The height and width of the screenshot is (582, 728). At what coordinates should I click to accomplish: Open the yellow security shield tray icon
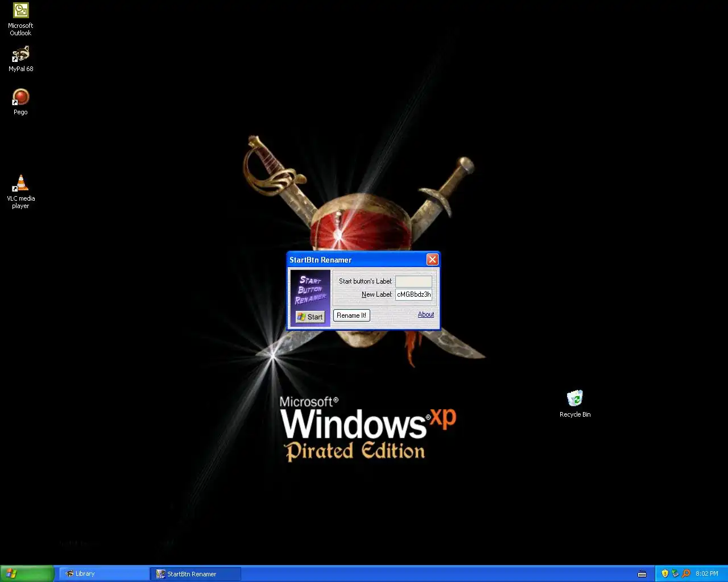pos(665,573)
